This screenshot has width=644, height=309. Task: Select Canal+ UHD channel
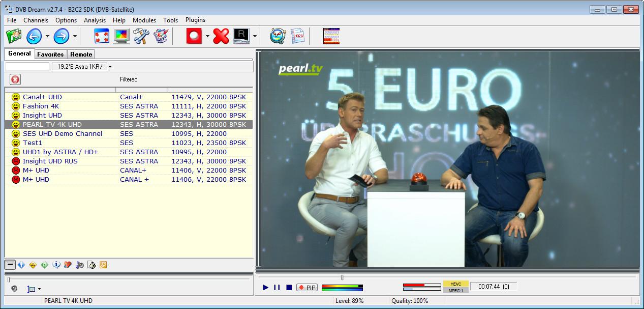pos(129,97)
